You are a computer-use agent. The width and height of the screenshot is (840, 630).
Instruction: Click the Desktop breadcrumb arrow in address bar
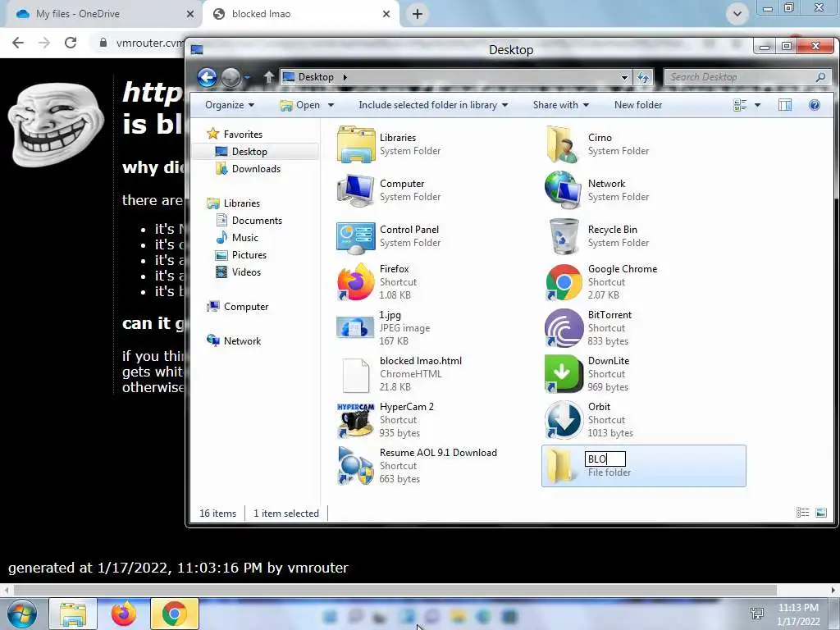click(345, 77)
